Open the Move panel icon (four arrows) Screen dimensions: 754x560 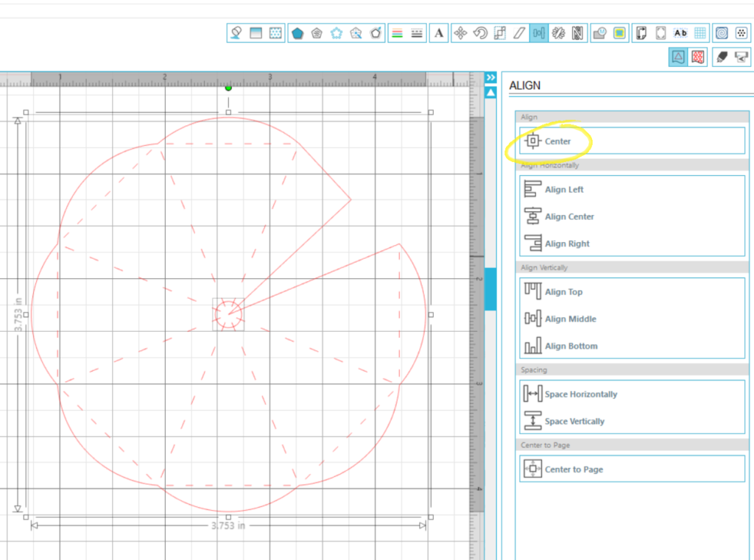pos(460,33)
